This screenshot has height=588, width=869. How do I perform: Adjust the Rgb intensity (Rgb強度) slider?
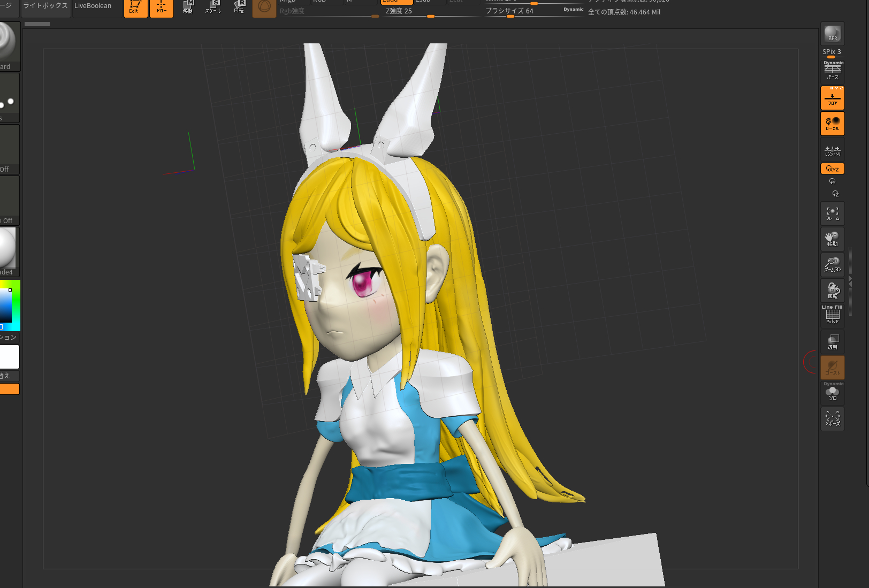[329, 12]
